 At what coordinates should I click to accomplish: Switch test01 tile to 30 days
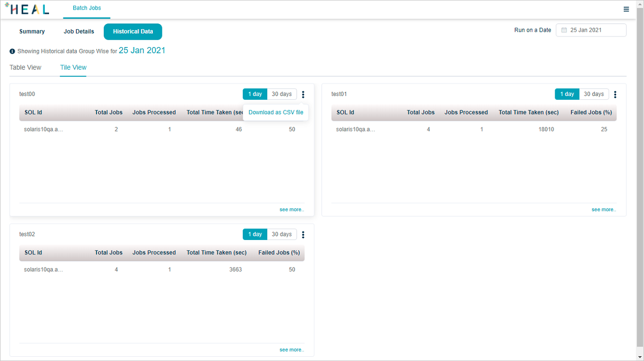click(594, 94)
